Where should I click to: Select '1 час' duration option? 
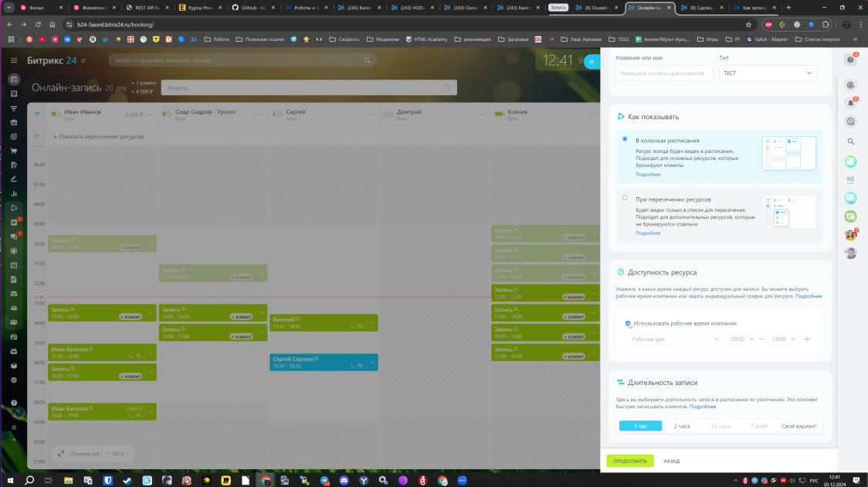[640, 426]
